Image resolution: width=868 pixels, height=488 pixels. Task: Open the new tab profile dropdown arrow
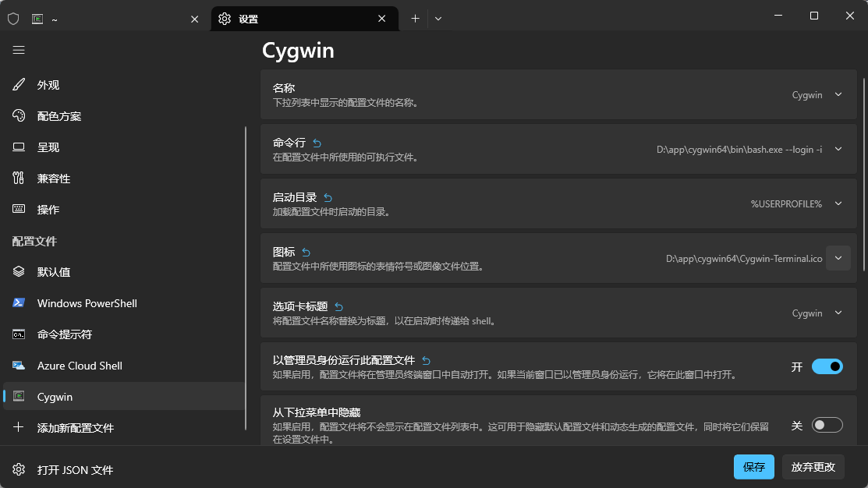tap(438, 19)
